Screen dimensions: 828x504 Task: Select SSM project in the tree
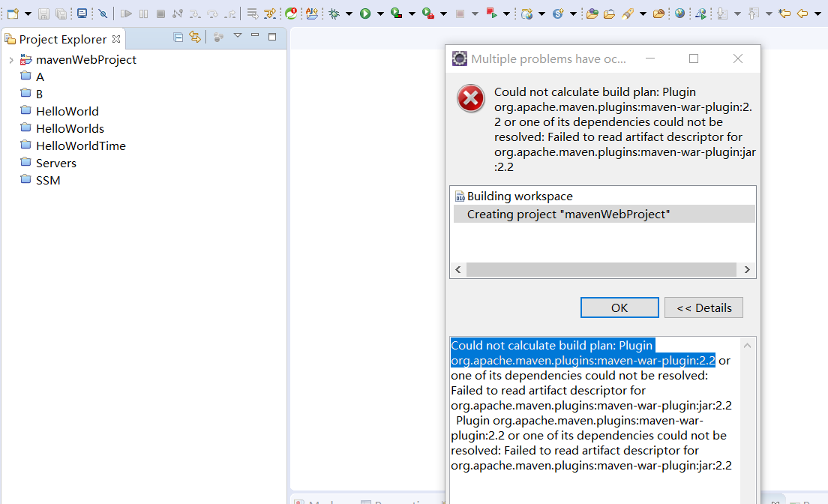coord(47,180)
